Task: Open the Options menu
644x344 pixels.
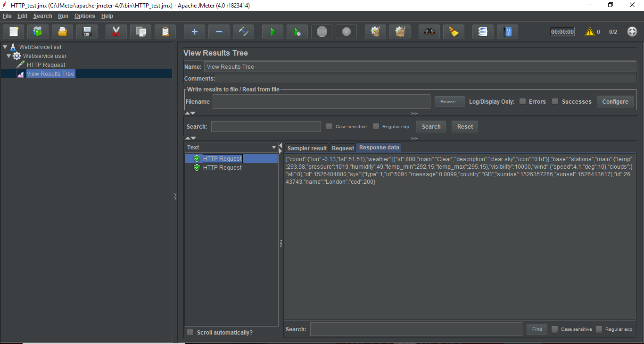Action: 85,16
